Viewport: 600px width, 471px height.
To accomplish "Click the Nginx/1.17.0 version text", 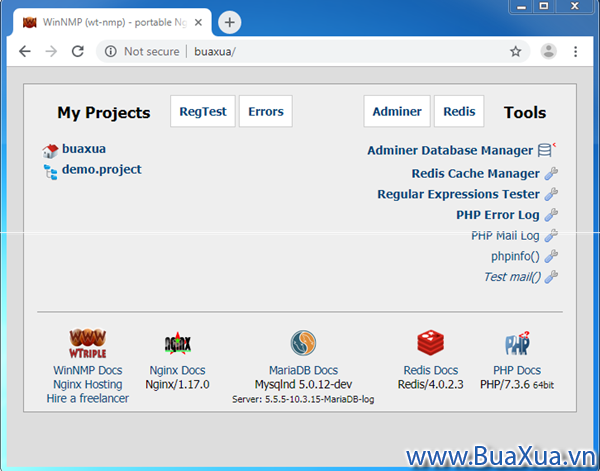I will [178, 384].
